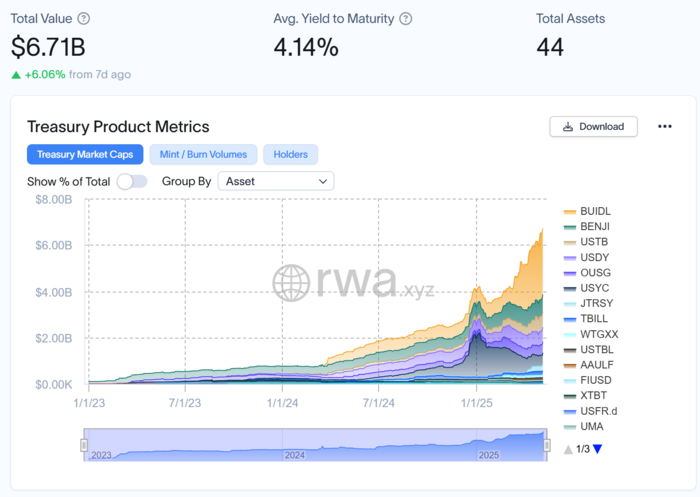Toggle USYC legend entry
The height and width of the screenshot is (497, 700).
coord(586,288)
